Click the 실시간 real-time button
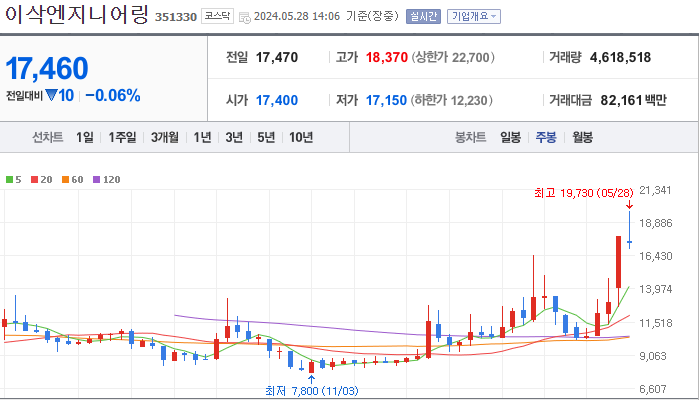Screen dimensions: 699x400 tap(423, 16)
